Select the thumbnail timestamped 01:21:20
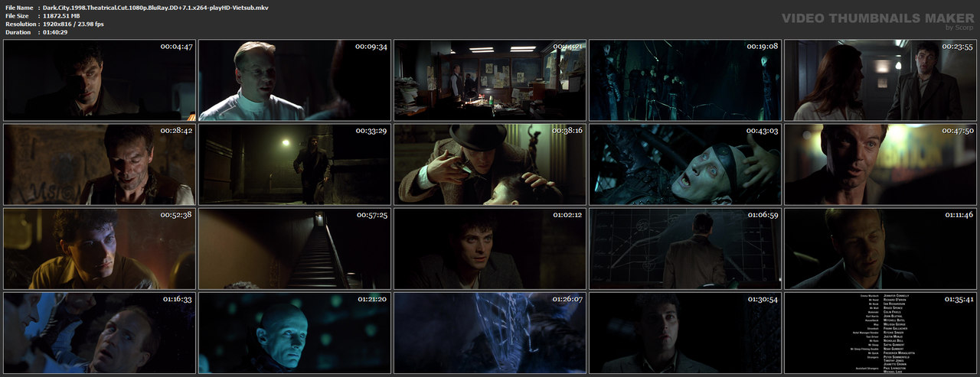Screen dimensions: 980x377 point(295,333)
